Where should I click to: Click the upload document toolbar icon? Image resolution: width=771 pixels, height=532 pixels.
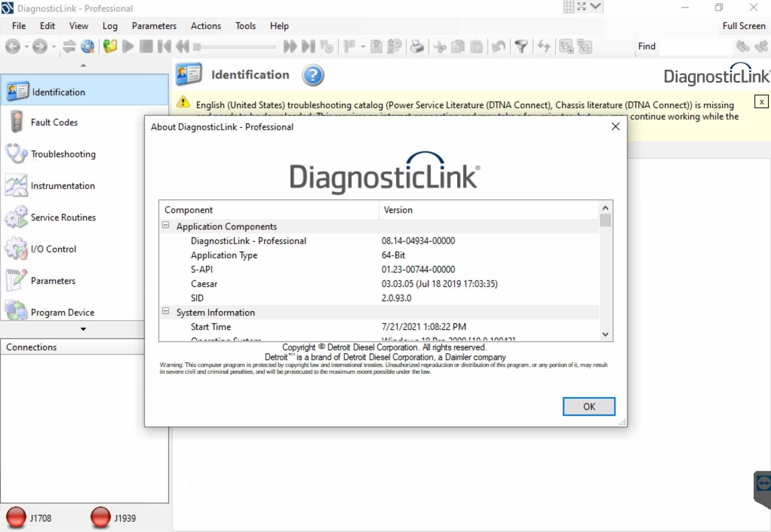point(376,47)
